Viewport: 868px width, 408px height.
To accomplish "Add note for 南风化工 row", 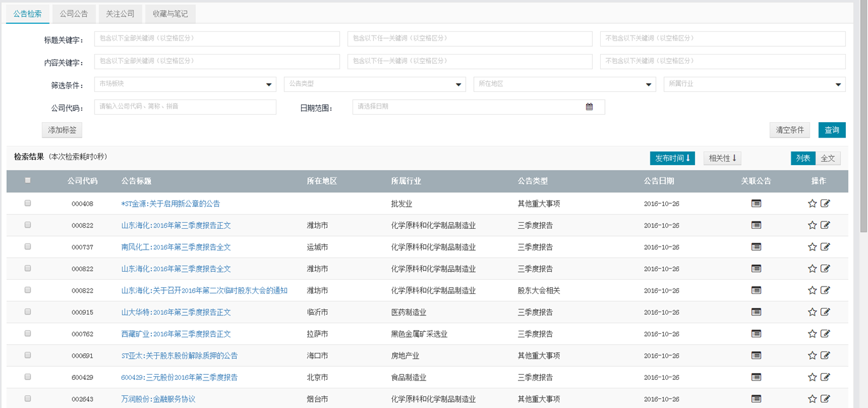I will tap(825, 247).
